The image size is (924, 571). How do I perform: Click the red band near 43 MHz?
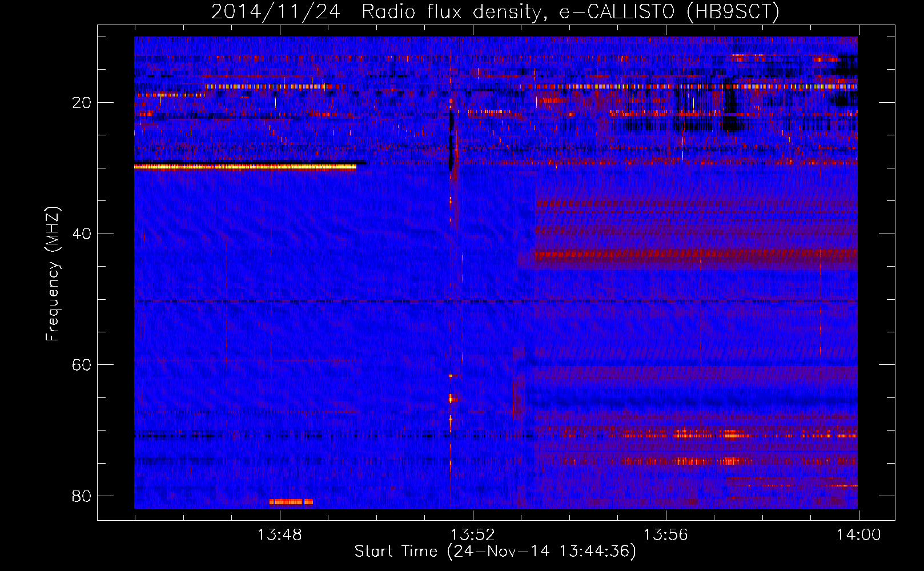[697, 255]
